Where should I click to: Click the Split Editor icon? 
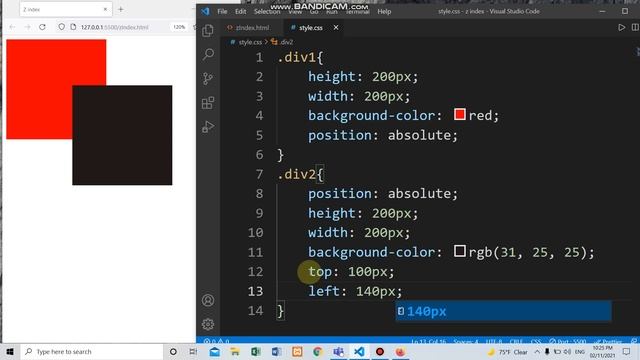pyautogui.click(x=635, y=27)
